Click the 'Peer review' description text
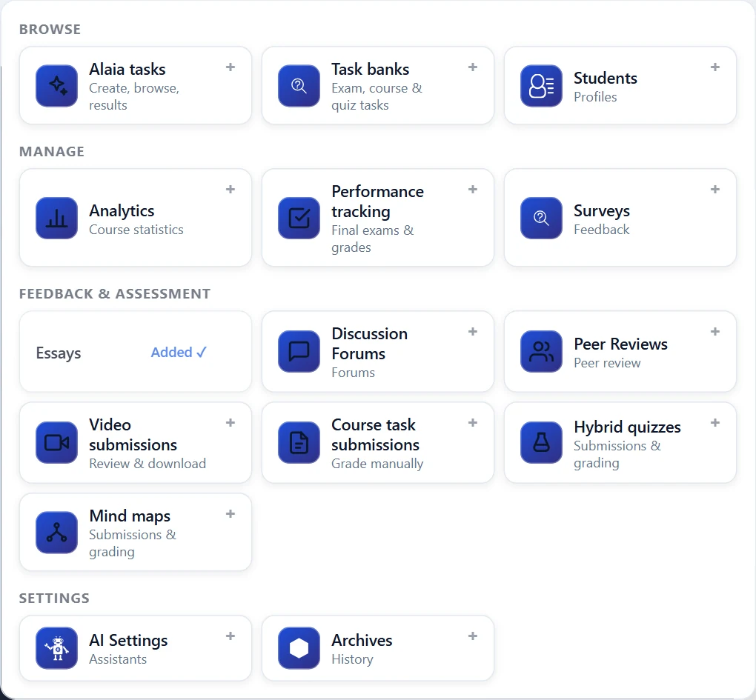Image resolution: width=756 pixels, height=700 pixels. pos(607,363)
